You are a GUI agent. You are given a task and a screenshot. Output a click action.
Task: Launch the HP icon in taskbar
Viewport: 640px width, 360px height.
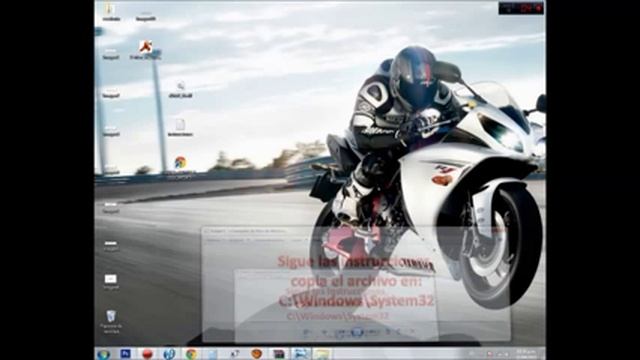169,353
